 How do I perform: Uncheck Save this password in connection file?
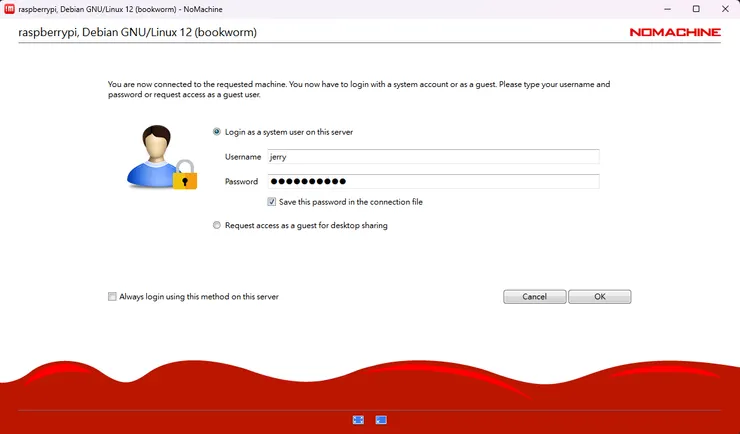[x=272, y=202]
